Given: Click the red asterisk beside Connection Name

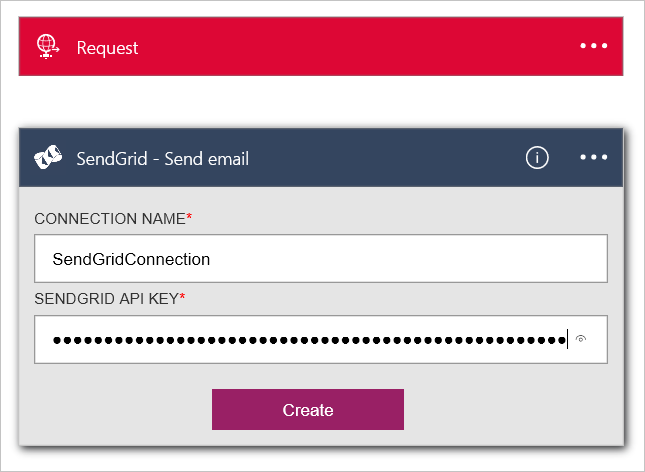Looking at the screenshot, I should click(189, 216).
